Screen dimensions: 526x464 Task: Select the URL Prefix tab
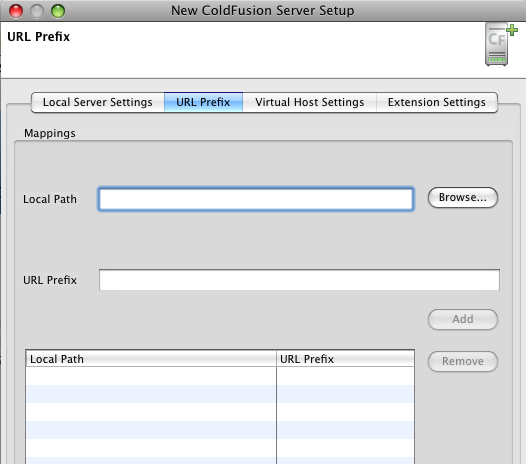pos(203,102)
